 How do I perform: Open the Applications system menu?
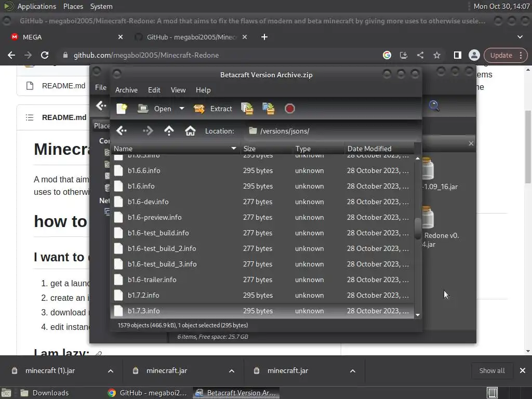point(37,6)
